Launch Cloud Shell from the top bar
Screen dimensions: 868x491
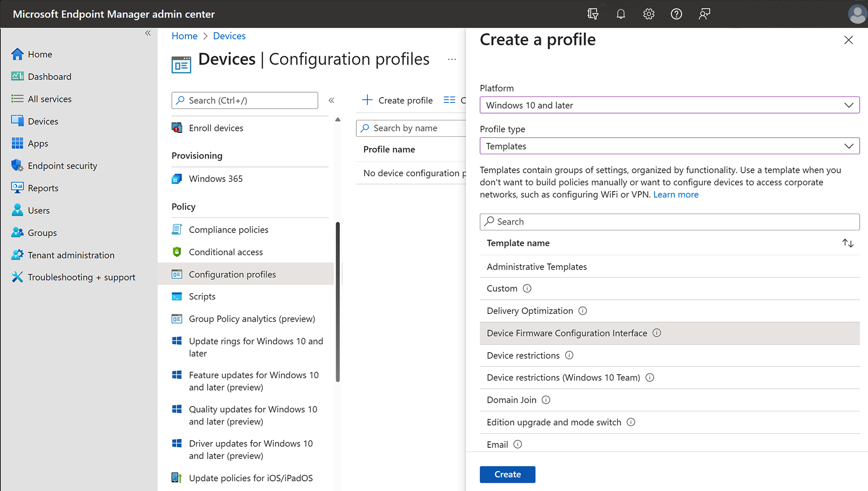click(x=593, y=14)
